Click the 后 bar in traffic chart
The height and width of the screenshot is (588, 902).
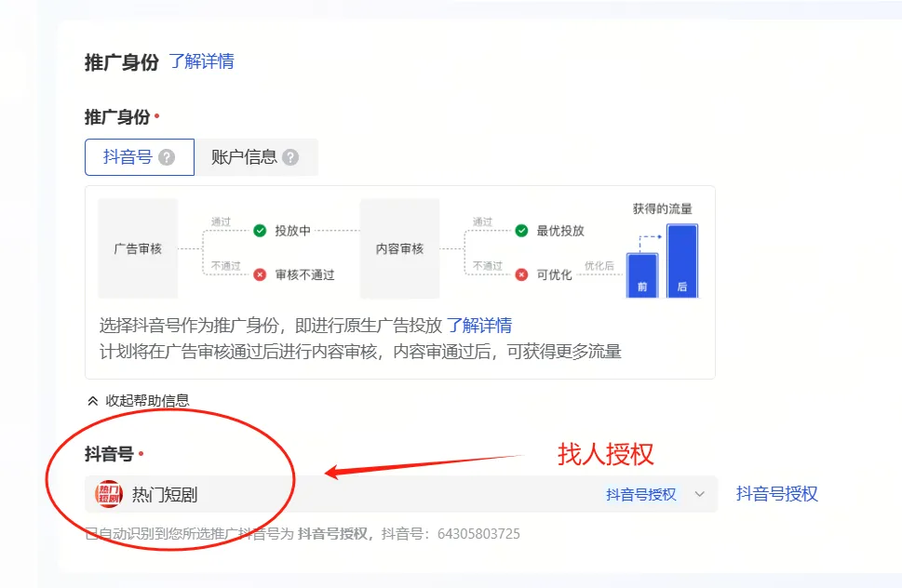point(682,261)
